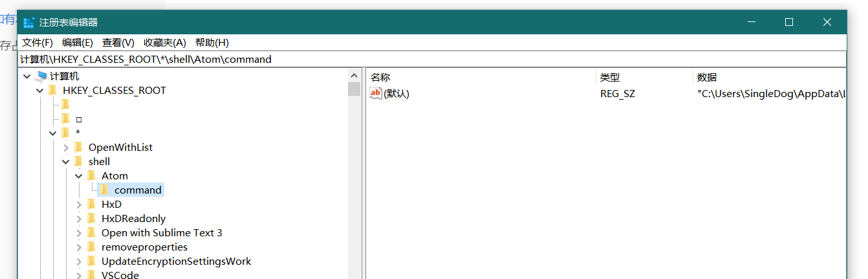Image resolution: width=868 pixels, height=279 pixels.
Task: Click the OpenWithList folder icon
Action: click(x=79, y=147)
